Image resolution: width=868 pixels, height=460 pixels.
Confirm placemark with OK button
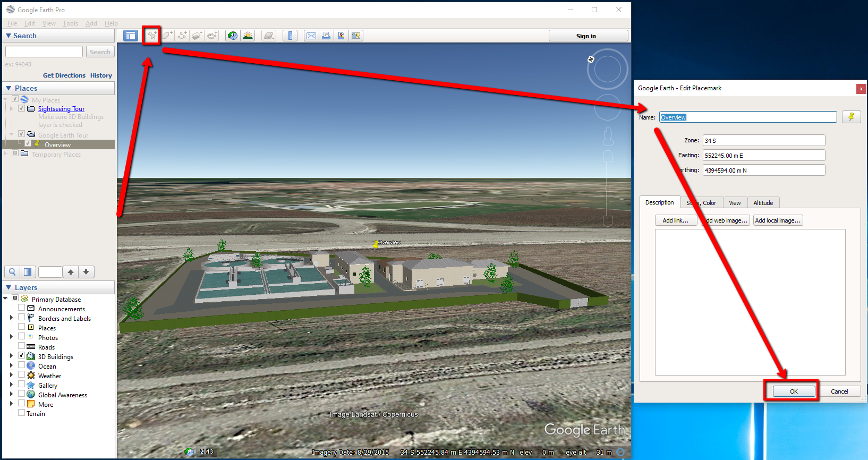click(x=794, y=391)
